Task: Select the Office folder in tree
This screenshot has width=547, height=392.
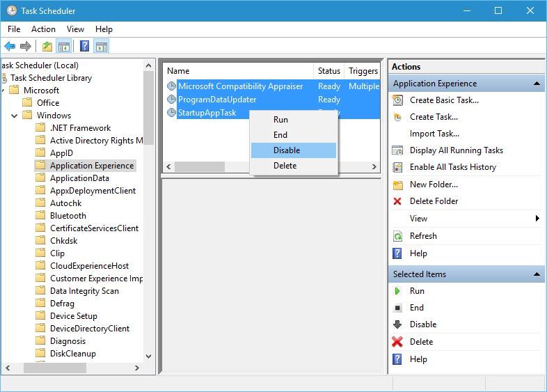Action: click(x=48, y=103)
